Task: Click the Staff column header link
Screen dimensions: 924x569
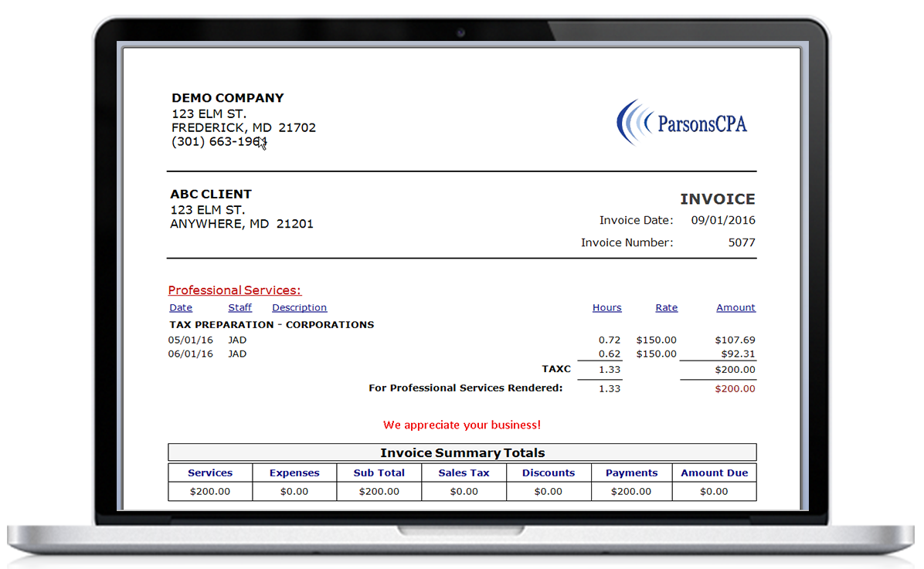Action: pyautogui.click(x=239, y=307)
